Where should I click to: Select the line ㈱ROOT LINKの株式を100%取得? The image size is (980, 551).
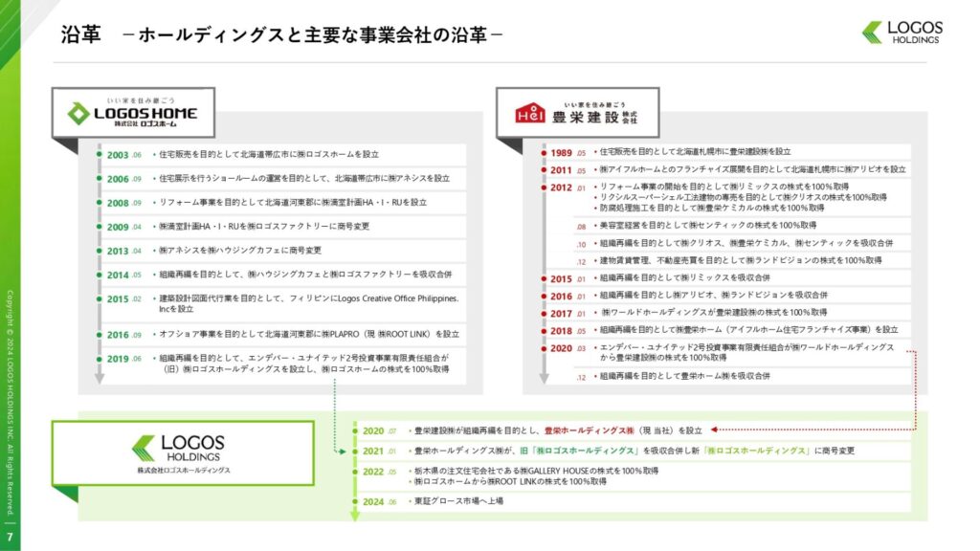coord(510,482)
